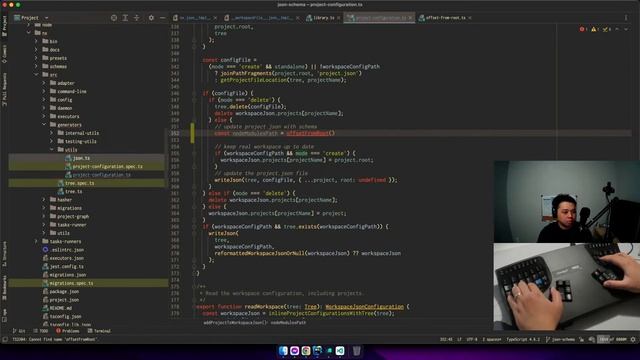Expand the presets folder

coord(36,58)
